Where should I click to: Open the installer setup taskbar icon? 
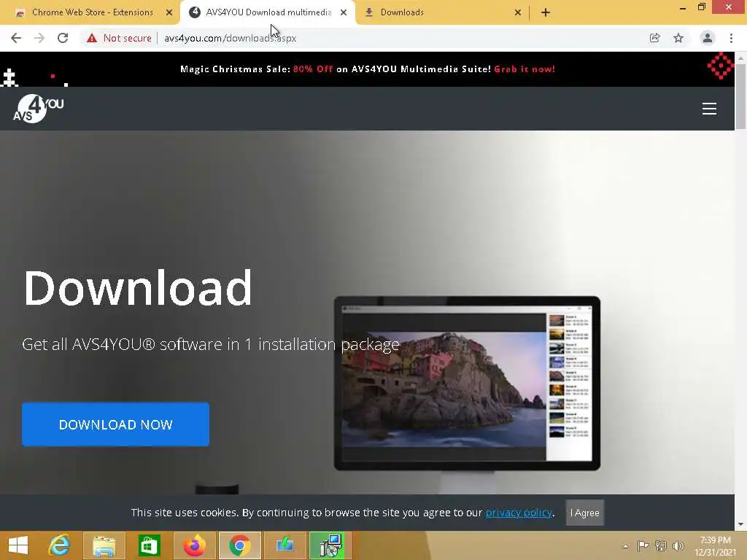click(x=330, y=545)
